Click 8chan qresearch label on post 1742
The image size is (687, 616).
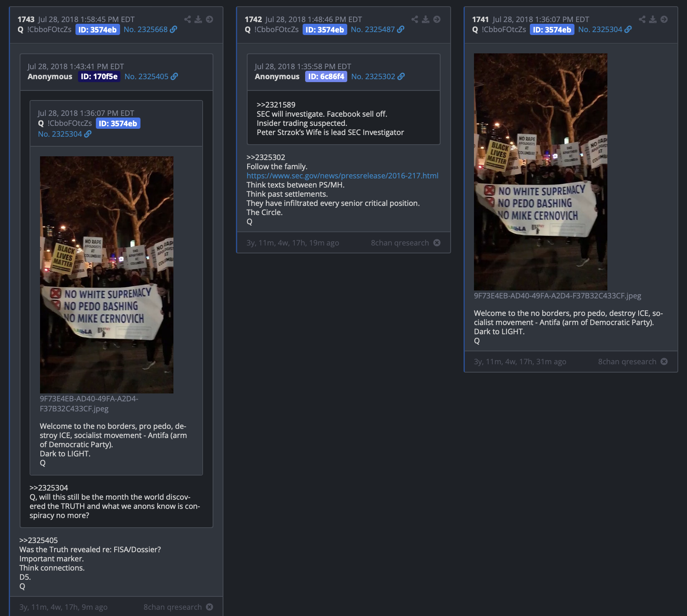coord(400,243)
